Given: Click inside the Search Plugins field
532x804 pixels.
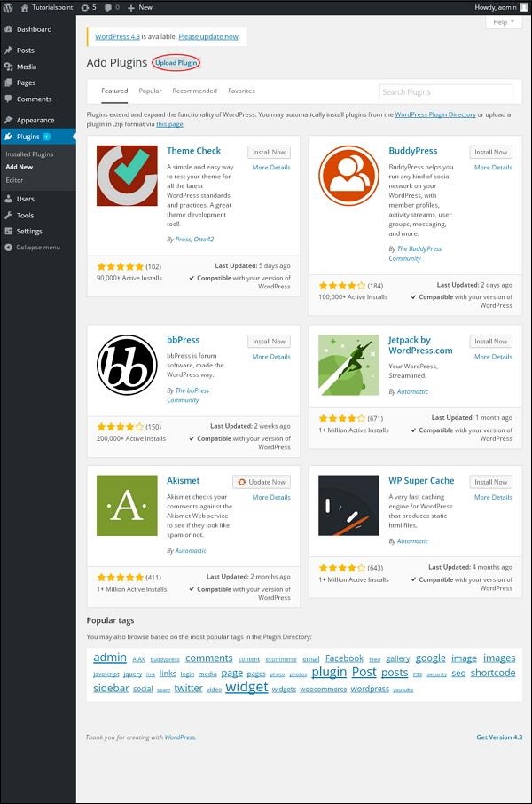Looking at the screenshot, I should coord(445,91).
